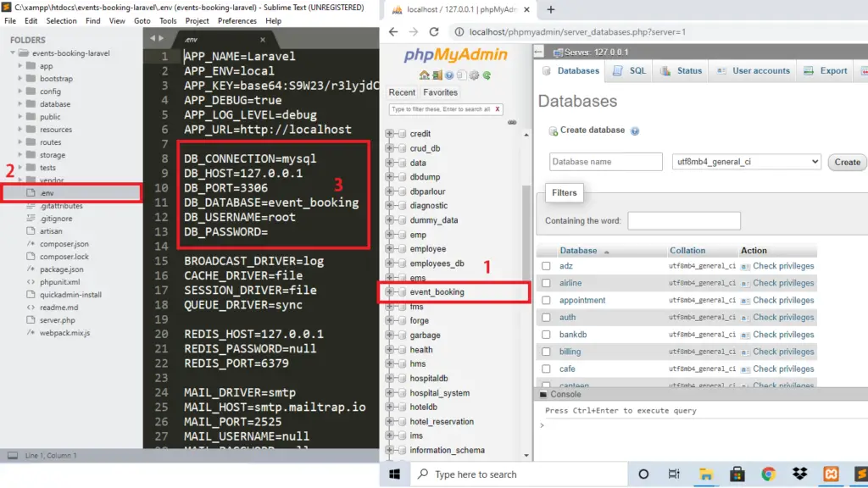This screenshot has height=488, width=868.
Task: Expand the event_booking database tree node
Action: click(x=389, y=291)
